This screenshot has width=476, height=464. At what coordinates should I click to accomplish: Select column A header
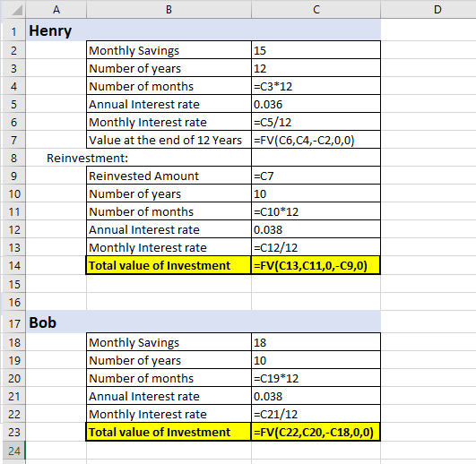tap(56, 9)
